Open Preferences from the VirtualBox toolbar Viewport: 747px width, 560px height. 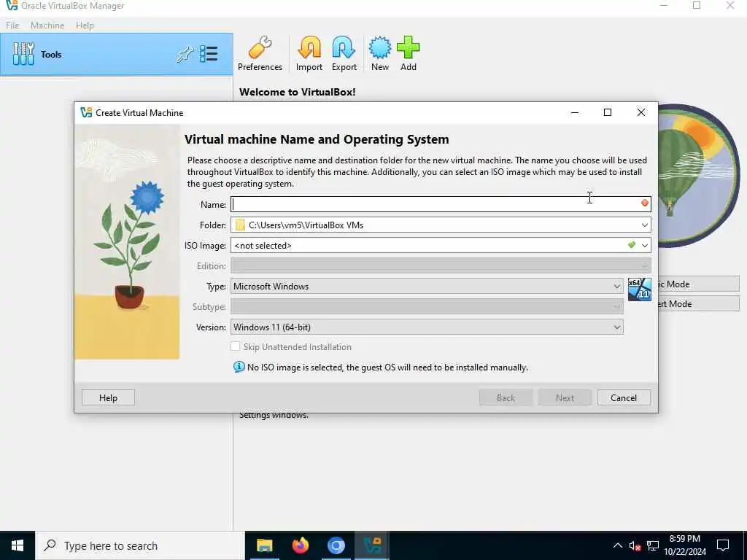(x=260, y=54)
